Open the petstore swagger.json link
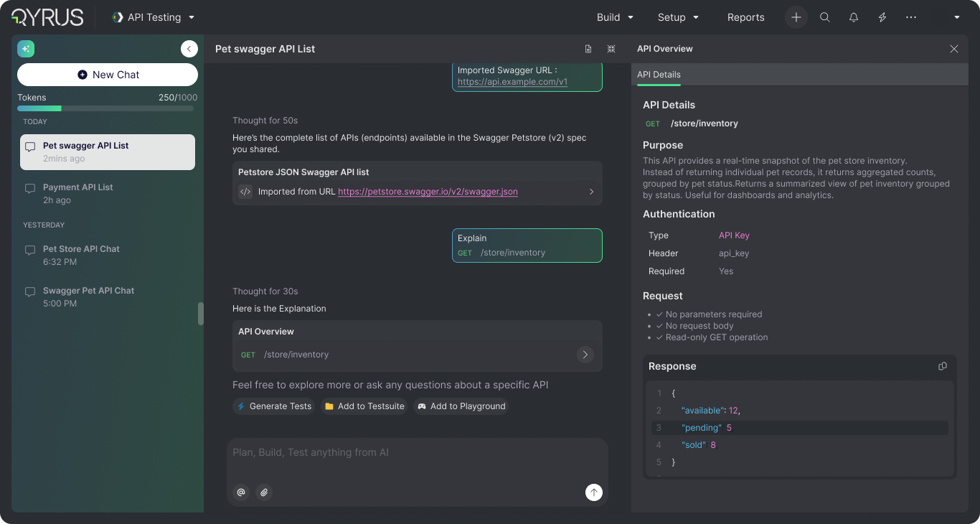Viewport: 980px width, 524px height. click(x=428, y=192)
